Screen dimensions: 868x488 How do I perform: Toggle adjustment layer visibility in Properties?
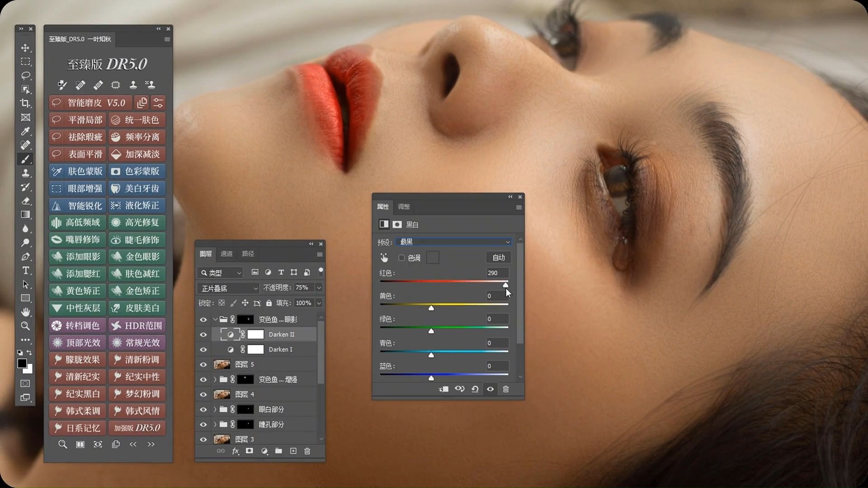pos(490,389)
